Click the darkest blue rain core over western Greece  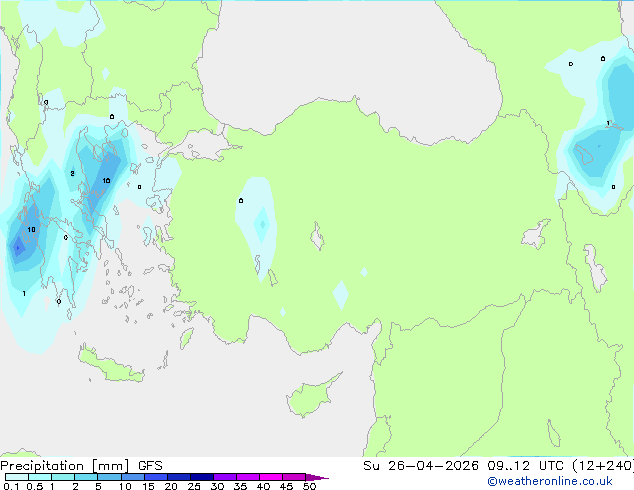[x=17, y=247]
